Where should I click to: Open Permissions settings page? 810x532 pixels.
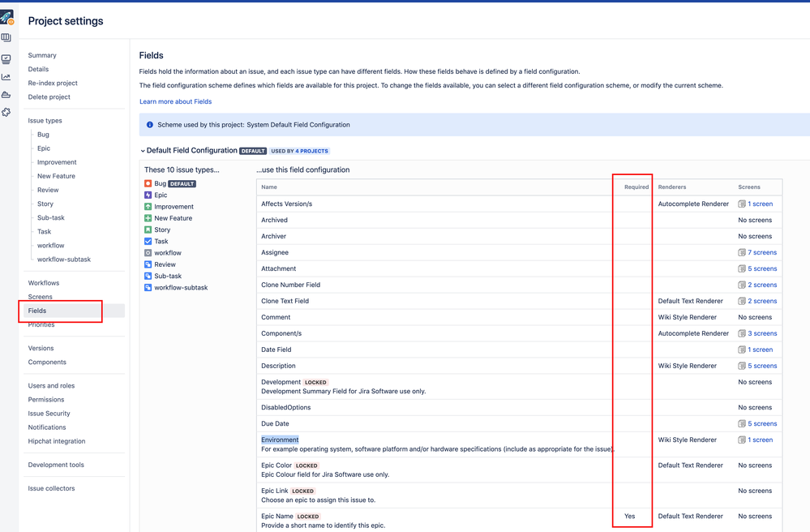tap(46, 400)
